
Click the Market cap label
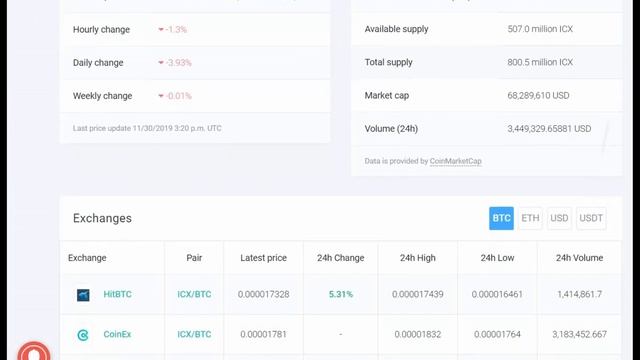(387, 96)
